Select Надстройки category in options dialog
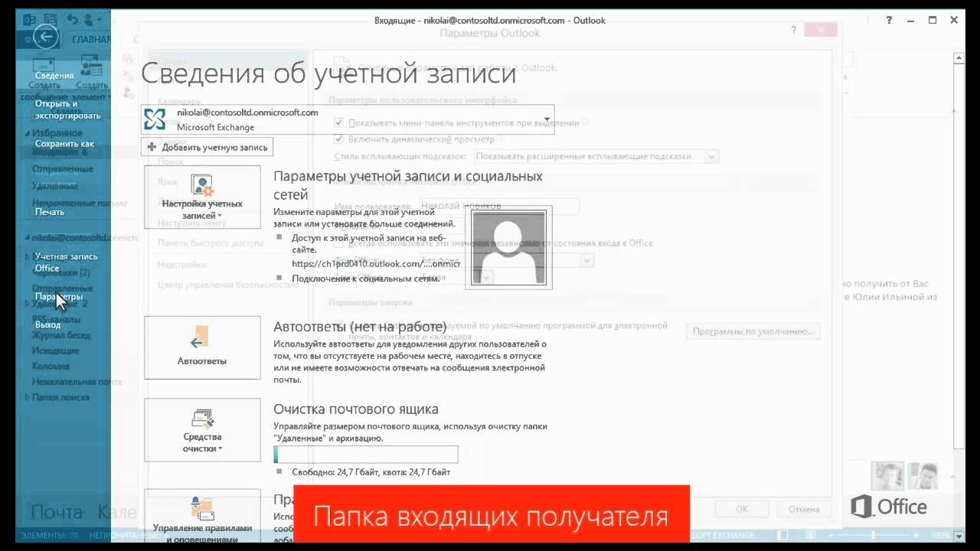 [x=182, y=265]
